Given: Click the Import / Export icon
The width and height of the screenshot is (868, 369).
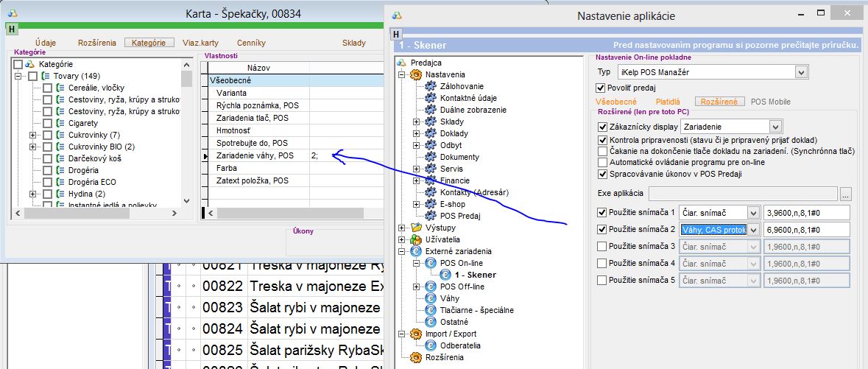Looking at the screenshot, I should pos(416,334).
